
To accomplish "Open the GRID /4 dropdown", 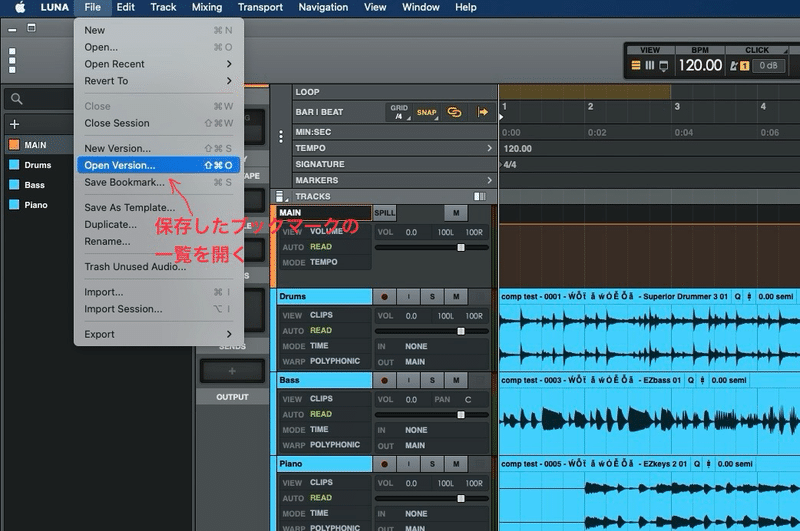I will pos(399,112).
